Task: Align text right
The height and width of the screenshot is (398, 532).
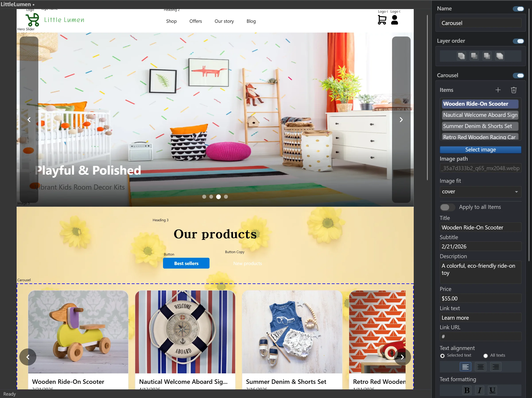Action: point(496,367)
